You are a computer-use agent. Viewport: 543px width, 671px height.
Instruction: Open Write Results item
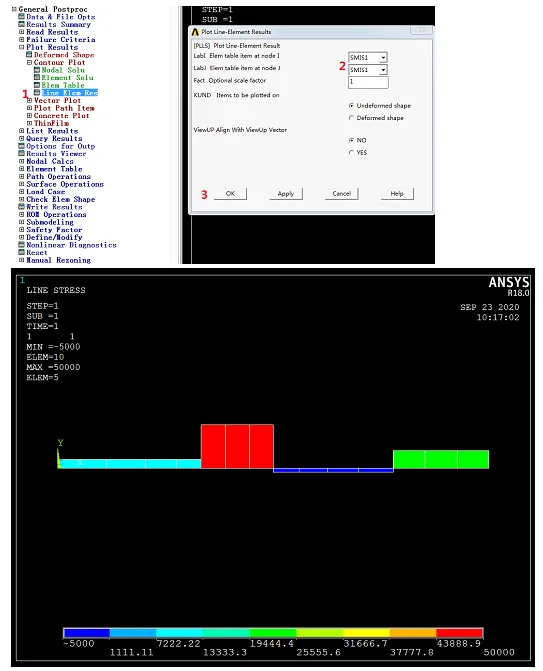point(53,207)
